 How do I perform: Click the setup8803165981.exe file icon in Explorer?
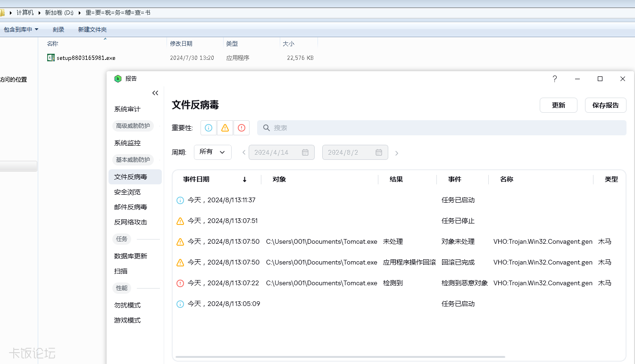(x=51, y=58)
